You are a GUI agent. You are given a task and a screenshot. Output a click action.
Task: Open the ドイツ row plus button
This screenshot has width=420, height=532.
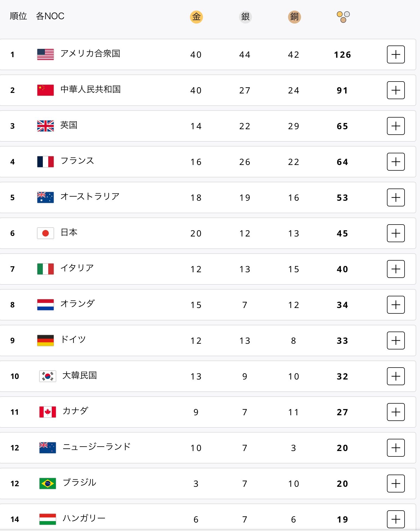(x=396, y=340)
